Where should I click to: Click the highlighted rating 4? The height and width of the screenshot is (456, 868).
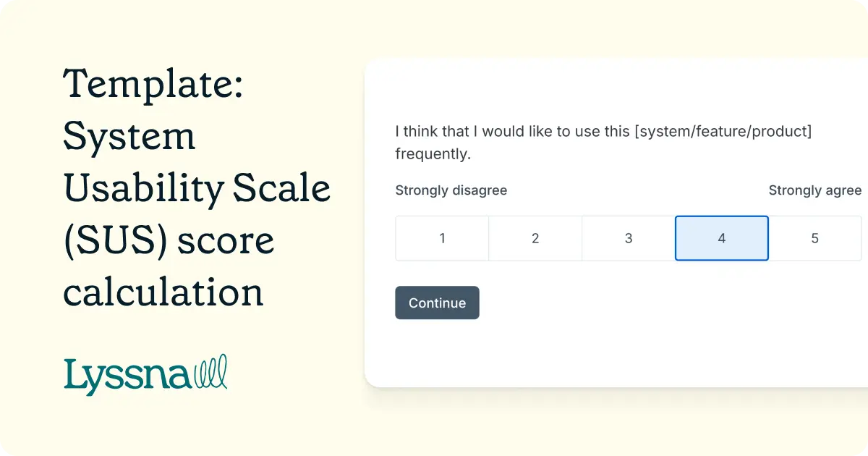721,237
